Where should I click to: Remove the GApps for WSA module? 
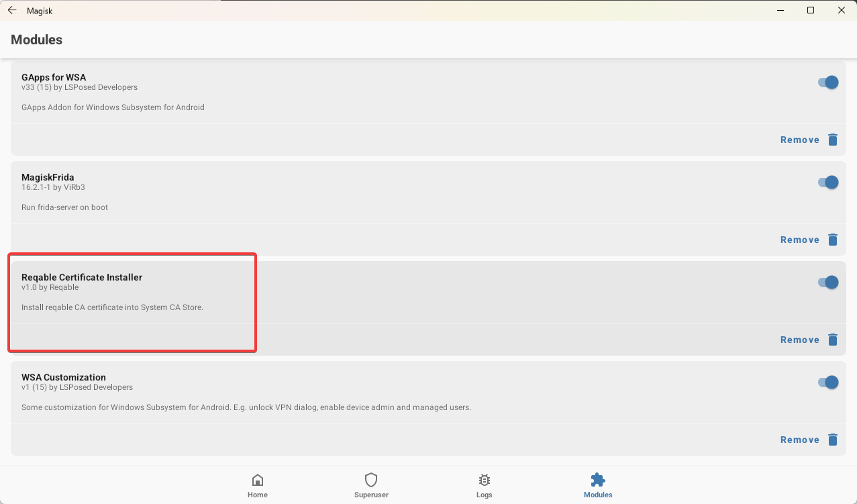click(x=800, y=140)
